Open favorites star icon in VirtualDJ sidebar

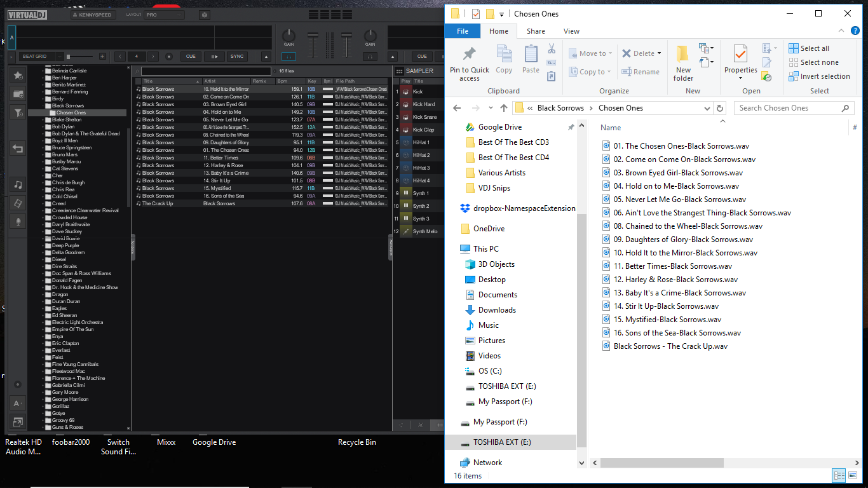[18, 75]
